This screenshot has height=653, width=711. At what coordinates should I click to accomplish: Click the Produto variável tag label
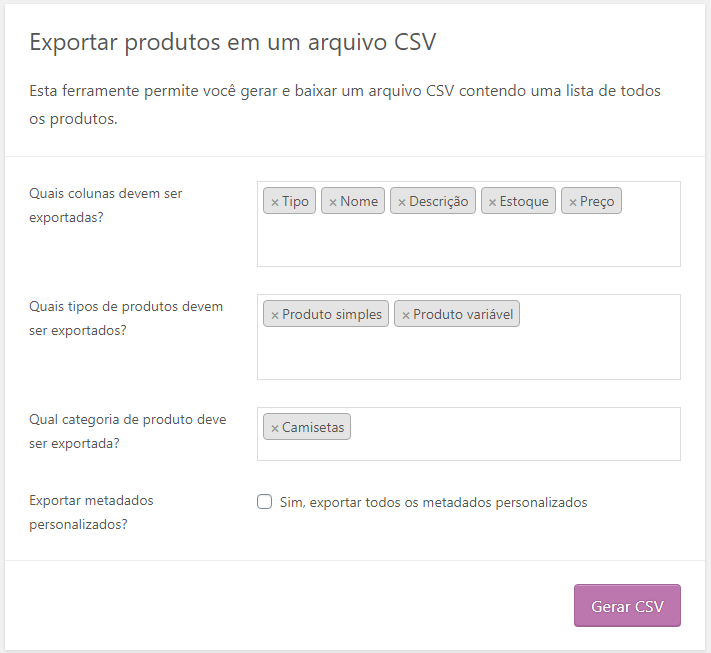(x=463, y=315)
